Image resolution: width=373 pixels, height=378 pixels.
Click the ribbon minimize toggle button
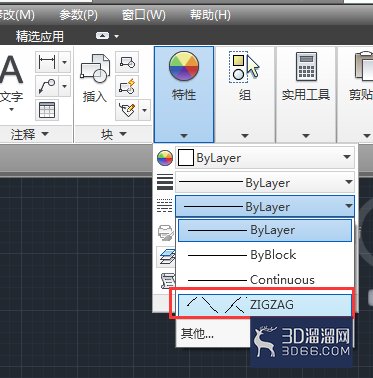tap(102, 36)
